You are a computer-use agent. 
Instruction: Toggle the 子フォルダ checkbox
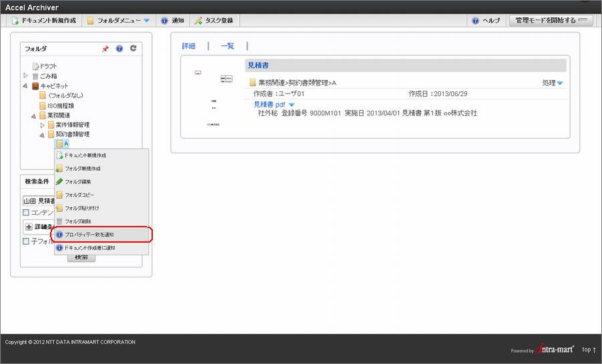coord(26,241)
